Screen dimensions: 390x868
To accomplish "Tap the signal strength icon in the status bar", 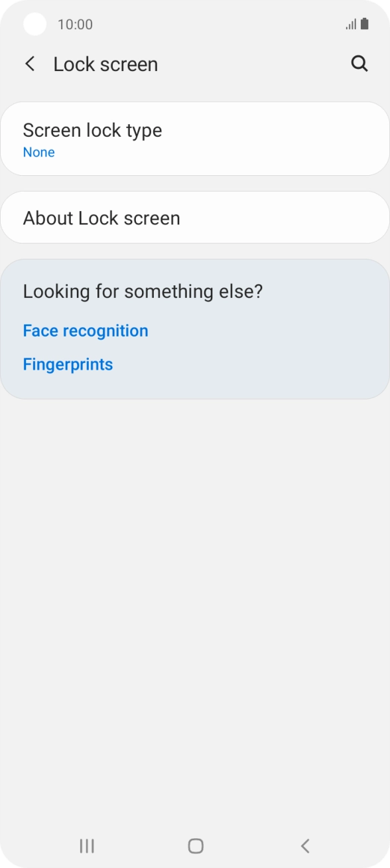I will pyautogui.click(x=350, y=24).
